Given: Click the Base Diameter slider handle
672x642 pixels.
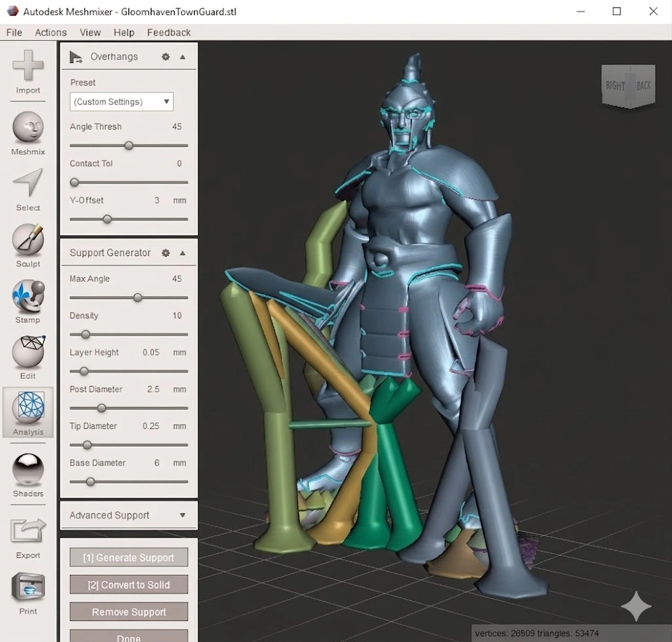Looking at the screenshot, I should 90,482.
